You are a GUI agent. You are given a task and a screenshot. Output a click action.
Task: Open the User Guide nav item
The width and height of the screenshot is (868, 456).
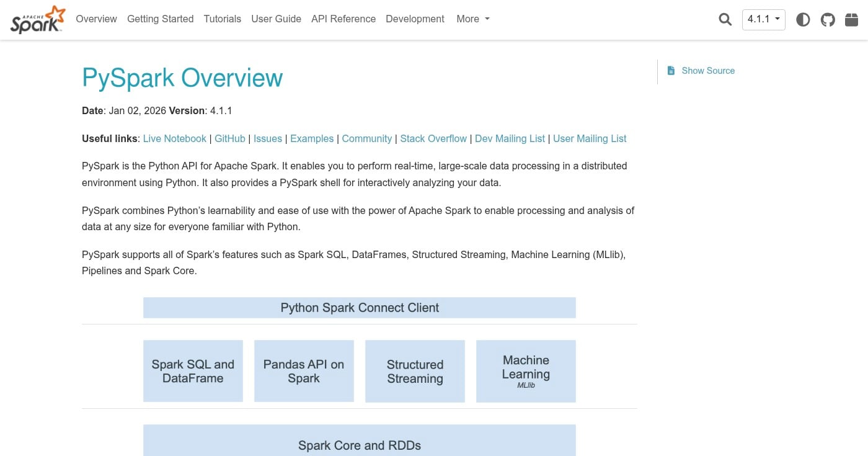click(x=277, y=19)
